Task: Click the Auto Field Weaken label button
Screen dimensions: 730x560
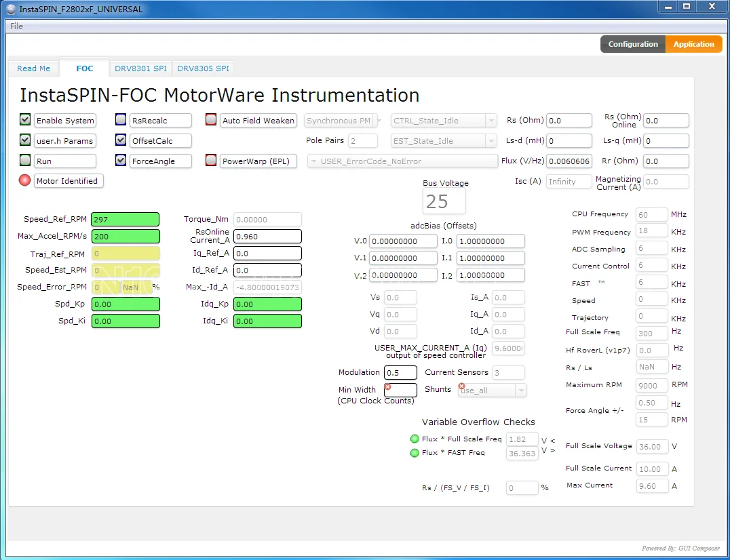Action: 258,121
